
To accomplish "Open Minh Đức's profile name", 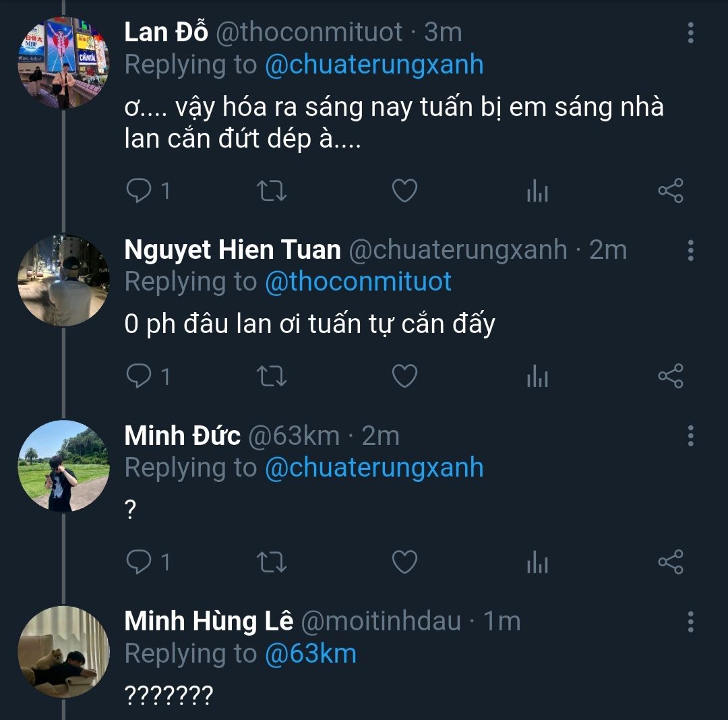I will 182,436.
